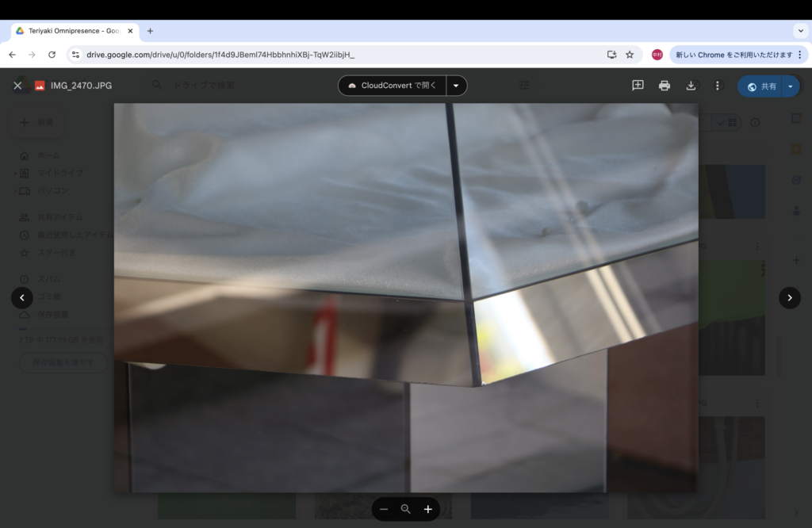The height and width of the screenshot is (528, 812).
Task: Click the dimmed Drive search field
Action: coord(204,86)
